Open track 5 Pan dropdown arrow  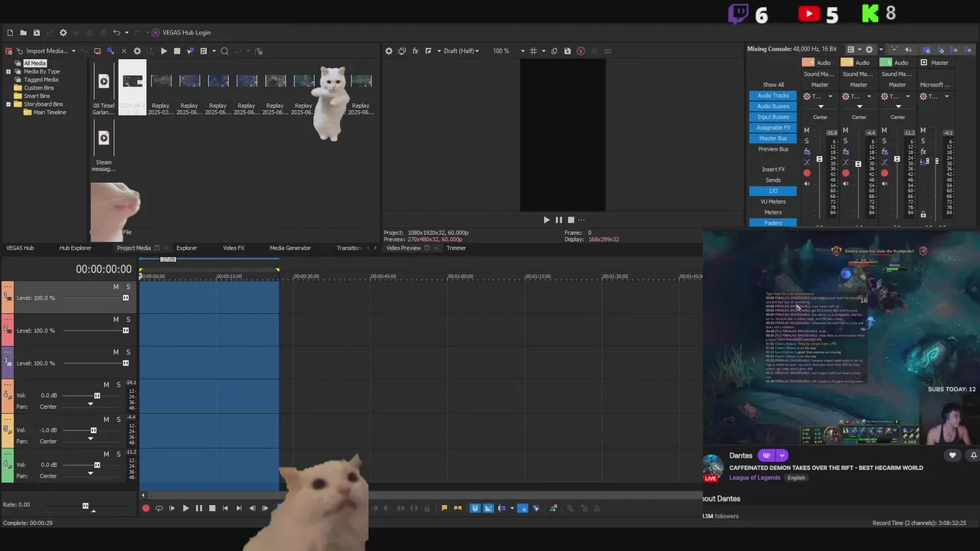pyautogui.click(x=90, y=439)
